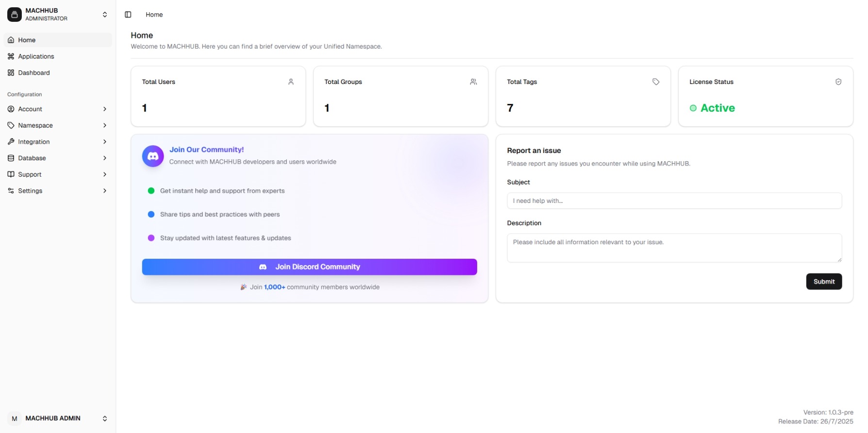Click the green Active status dot
Screen dimensions: 868x433
pyautogui.click(x=693, y=108)
